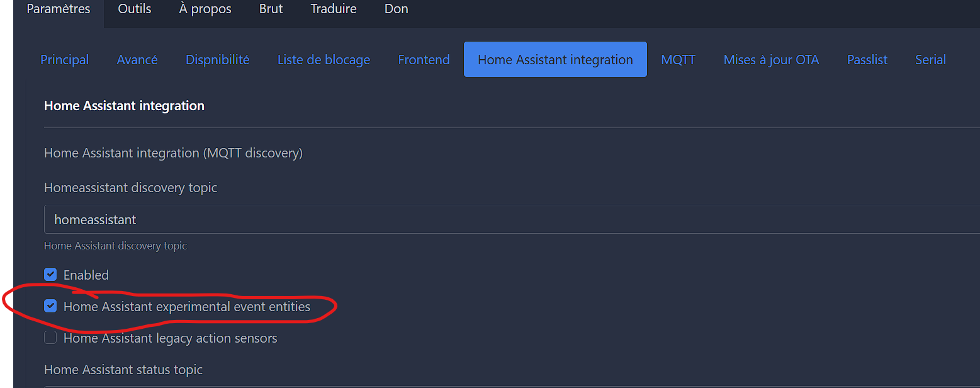Open the Mises à jour OTA tab
Image resolution: width=980 pixels, height=388 pixels.
pos(771,60)
